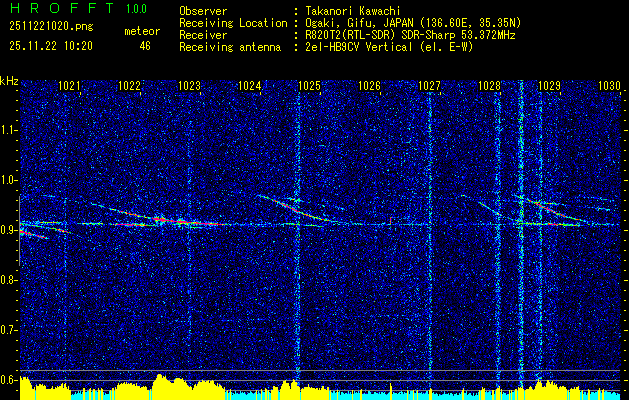Click the 1024 time marker
Screen dimensions: 629x400
[249, 85]
